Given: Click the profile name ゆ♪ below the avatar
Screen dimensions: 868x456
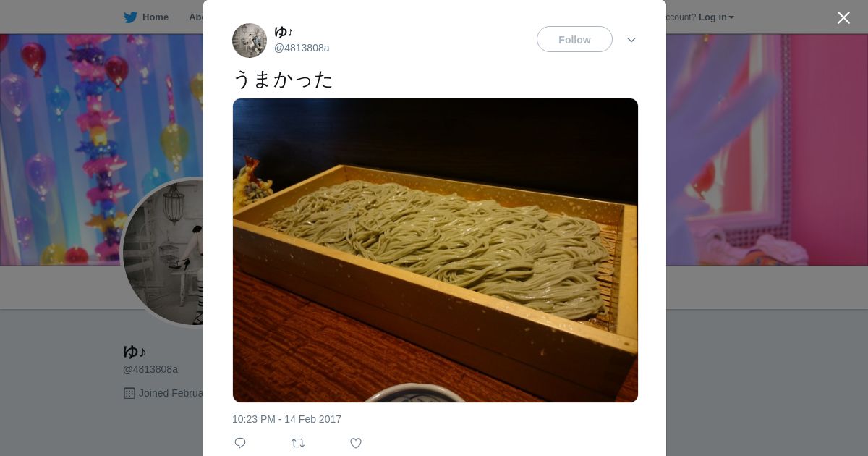Looking at the screenshot, I should point(135,352).
